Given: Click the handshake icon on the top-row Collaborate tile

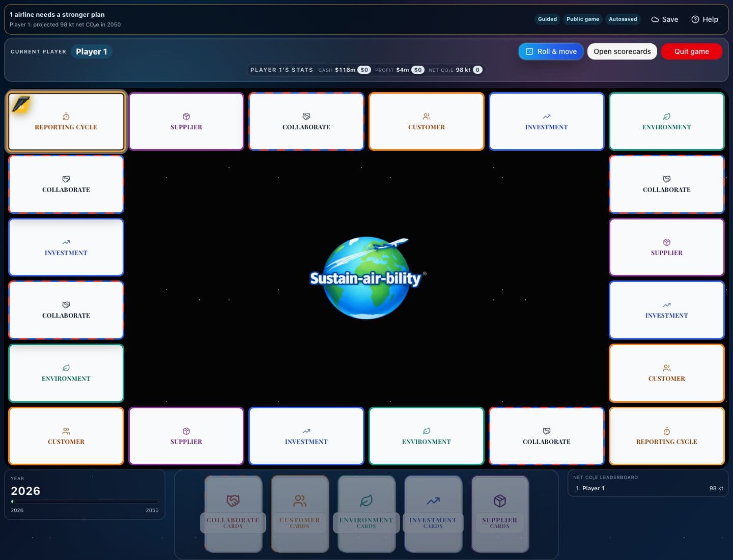Looking at the screenshot, I should pyautogui.click(x=306, y=117).
